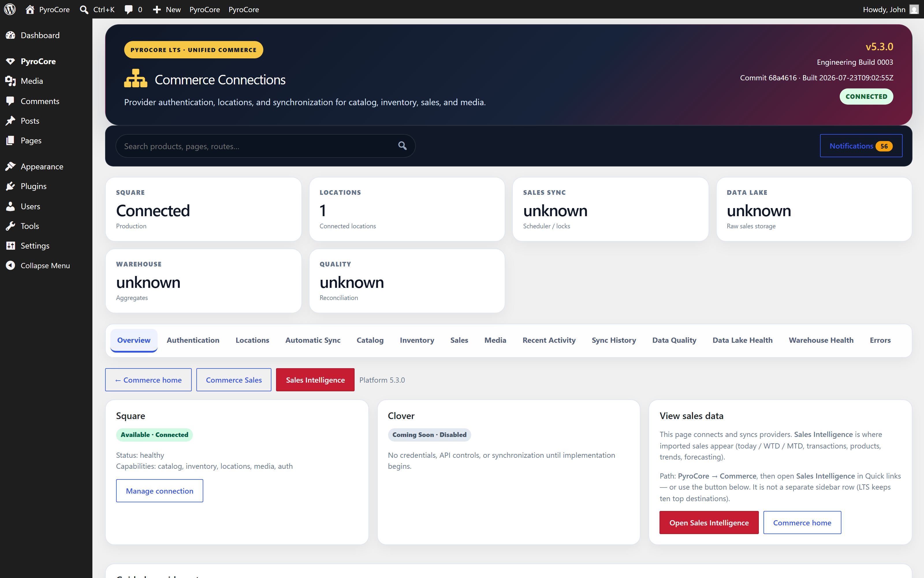The width and height of the screenshot is (924, 578).
Task: Click Manage connection for Square
Action: pos(160,491)
